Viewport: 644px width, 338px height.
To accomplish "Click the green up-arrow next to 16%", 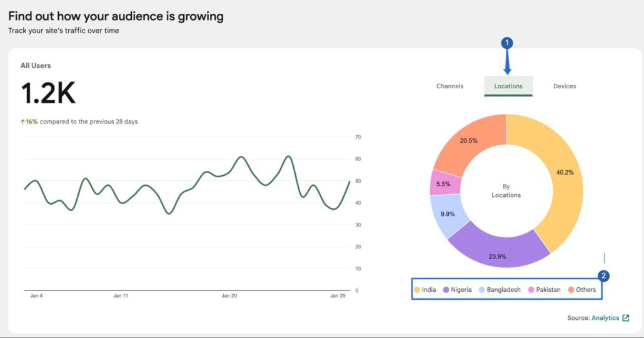I will [23, 121].
